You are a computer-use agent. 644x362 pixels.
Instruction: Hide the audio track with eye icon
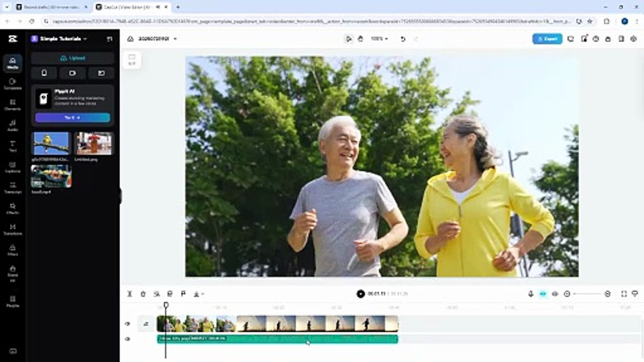pyautogui.click(x=127, y=339)
